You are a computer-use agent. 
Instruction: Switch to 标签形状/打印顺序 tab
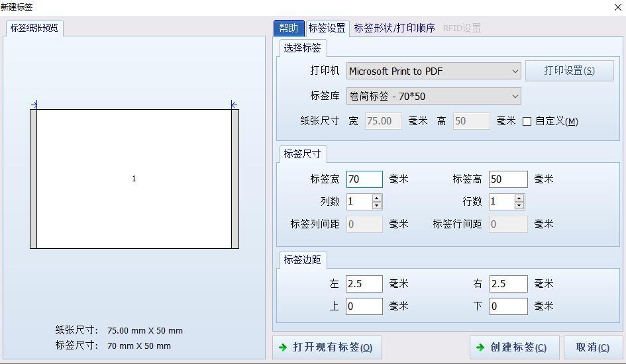pos(394,28)
